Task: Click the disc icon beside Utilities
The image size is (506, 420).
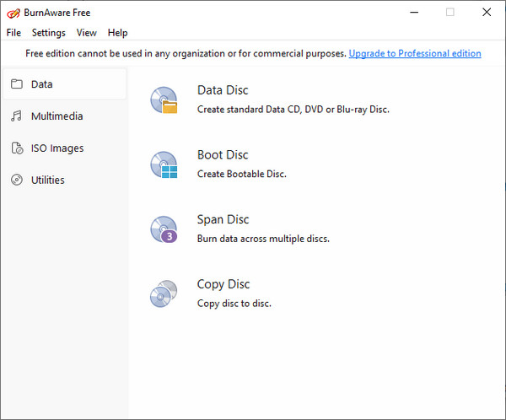Action: point(17,180)
